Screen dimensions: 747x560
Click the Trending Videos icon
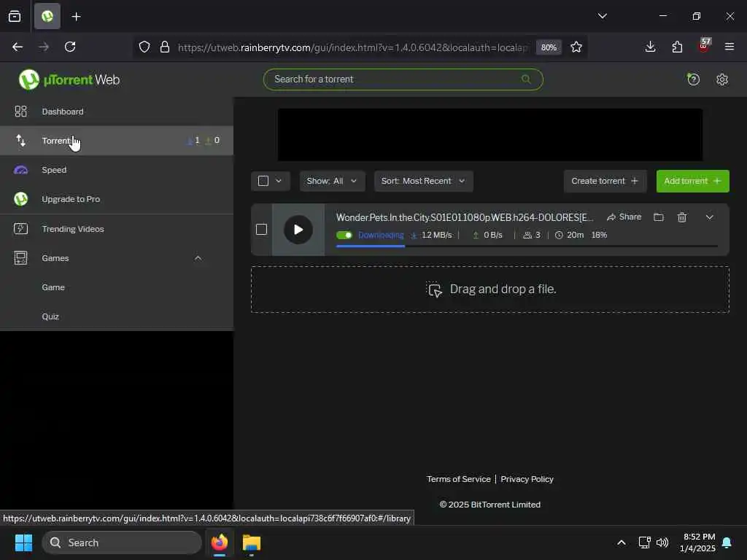(20, 229)
